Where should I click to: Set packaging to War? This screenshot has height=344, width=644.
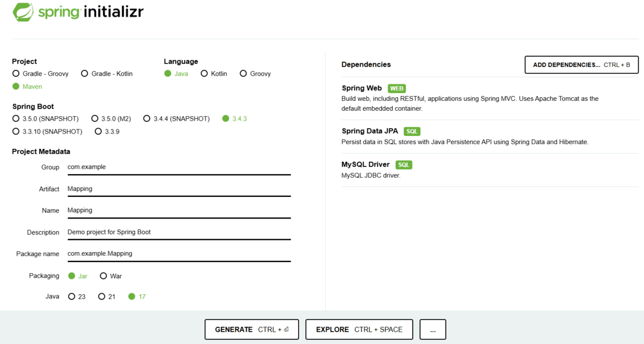[111, 276]
